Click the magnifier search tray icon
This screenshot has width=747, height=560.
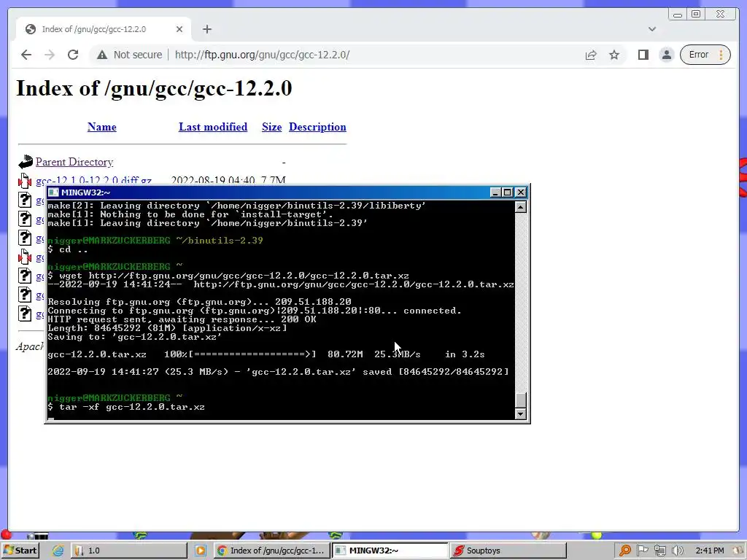pyautogui.click(x=625, y=551)
